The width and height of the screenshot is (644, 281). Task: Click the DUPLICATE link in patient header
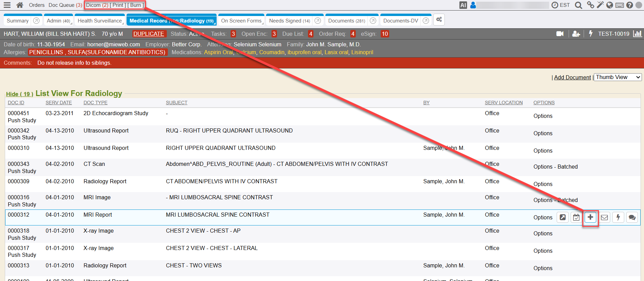[x=148, y=34]
